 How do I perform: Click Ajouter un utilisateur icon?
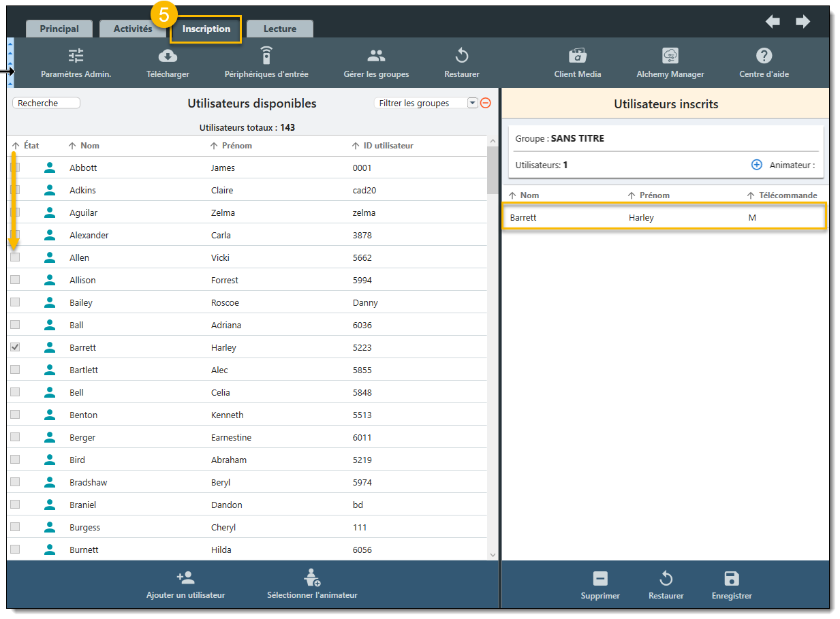185,578
